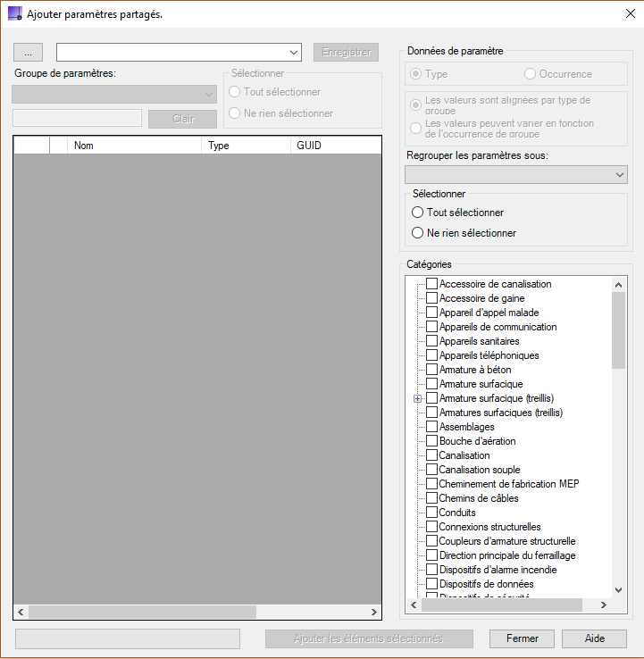Click the GUID column header
Screen dimensions: 644x659
336,146
